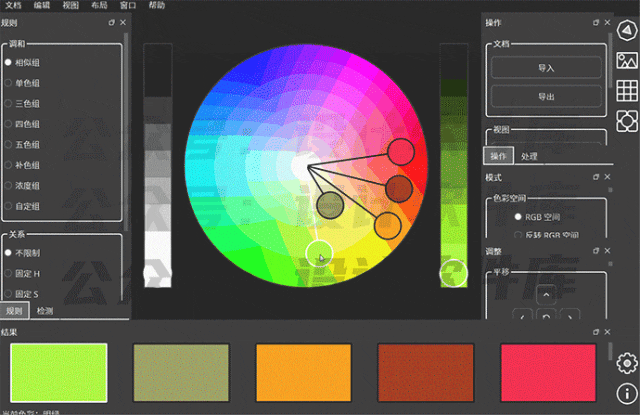Click the grayscale bar slider handle
640x415 pixels.
(158, 273)
